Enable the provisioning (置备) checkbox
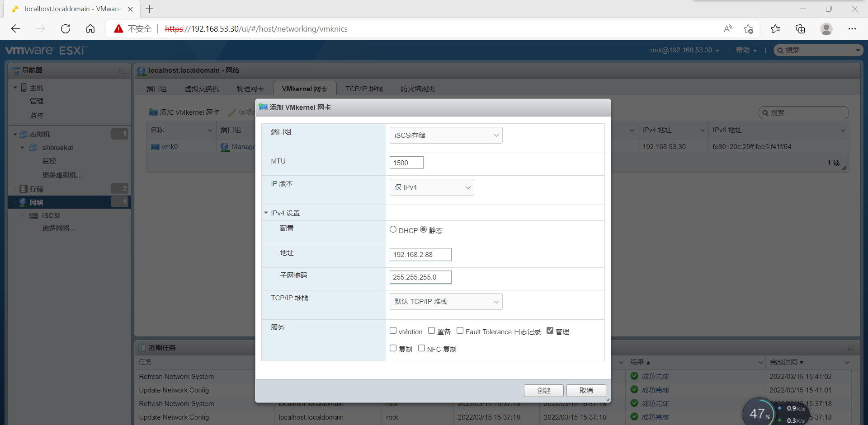 pos(431,331)
